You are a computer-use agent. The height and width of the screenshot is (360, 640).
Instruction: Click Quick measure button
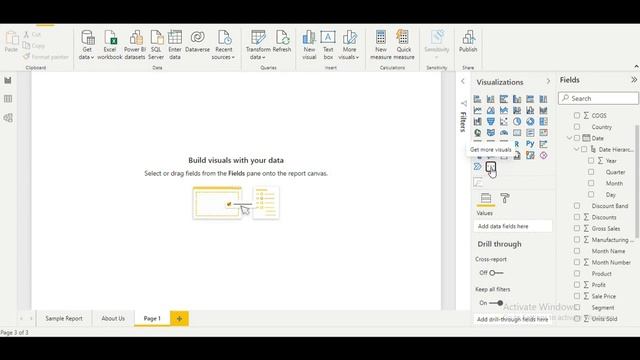click(x=404, y=45)
